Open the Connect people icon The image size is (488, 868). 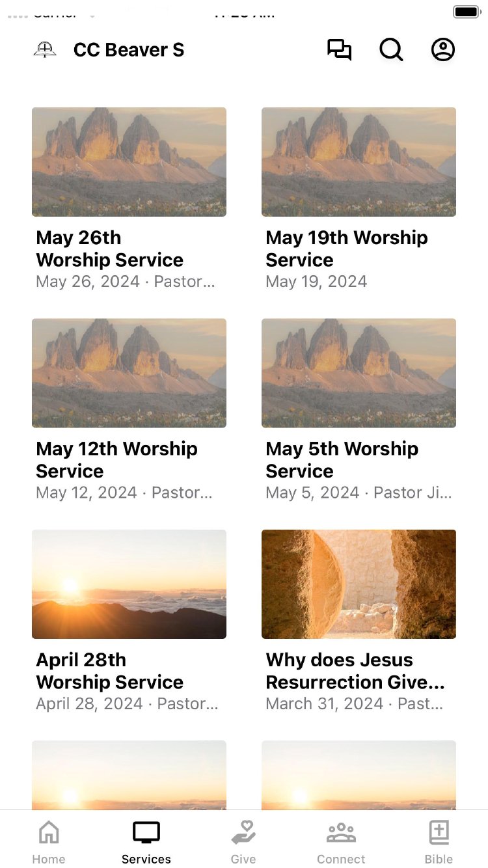tap(341, 833)
